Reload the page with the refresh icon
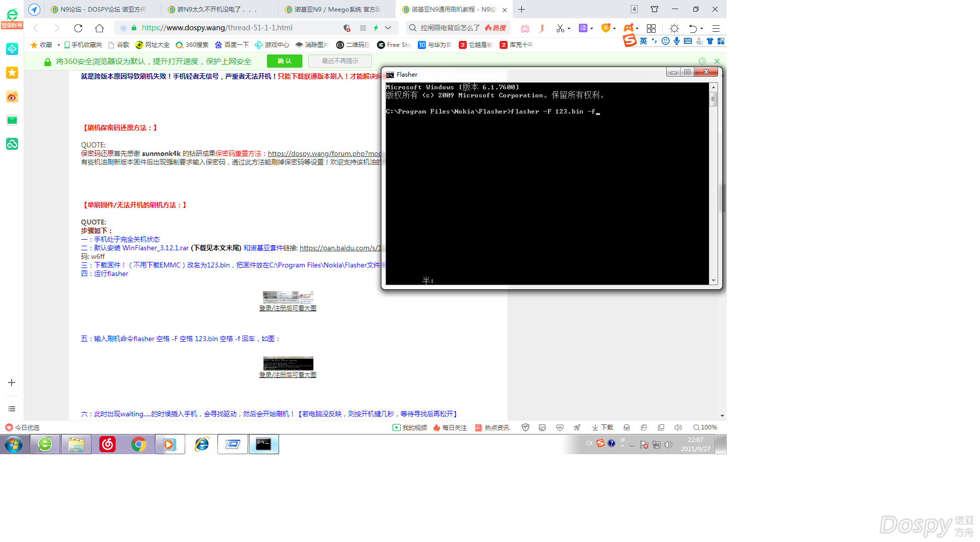Image resolution: width=980 pixels, height=542 pixels. [78, 28]
